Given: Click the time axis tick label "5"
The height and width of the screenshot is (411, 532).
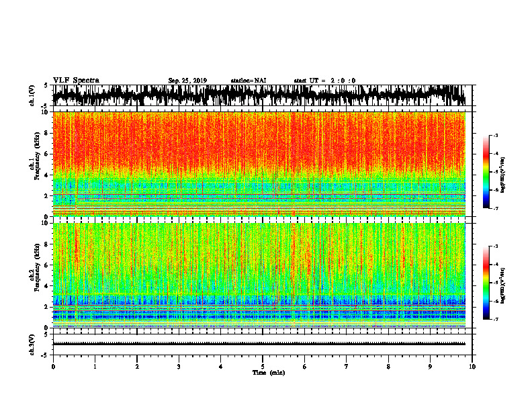Looking at the screenshot, I should click(263, 367).
